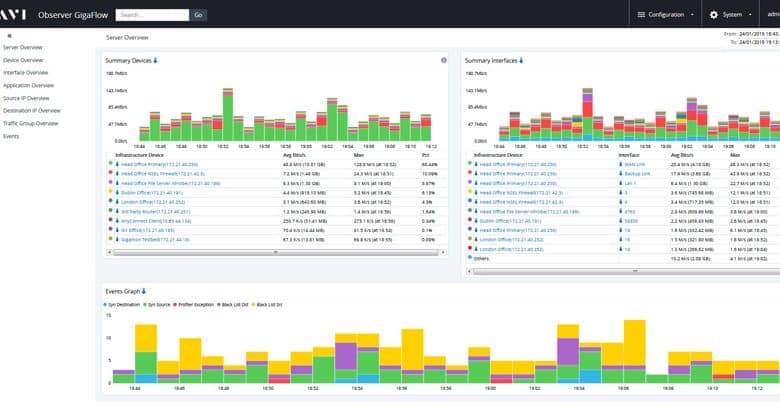
Task: Click device drill icon for Dublin Office in Summary Interfaces
Action: (476, 220)
